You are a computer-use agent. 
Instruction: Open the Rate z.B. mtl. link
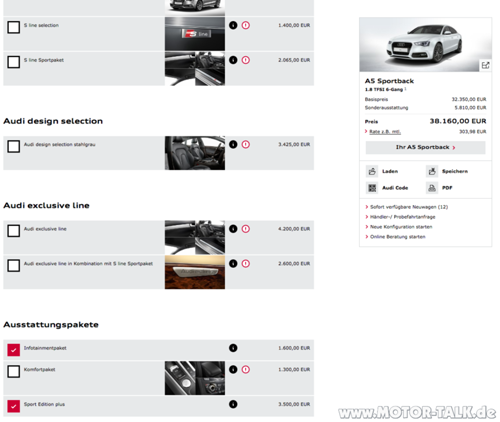[x=385, y=132]
